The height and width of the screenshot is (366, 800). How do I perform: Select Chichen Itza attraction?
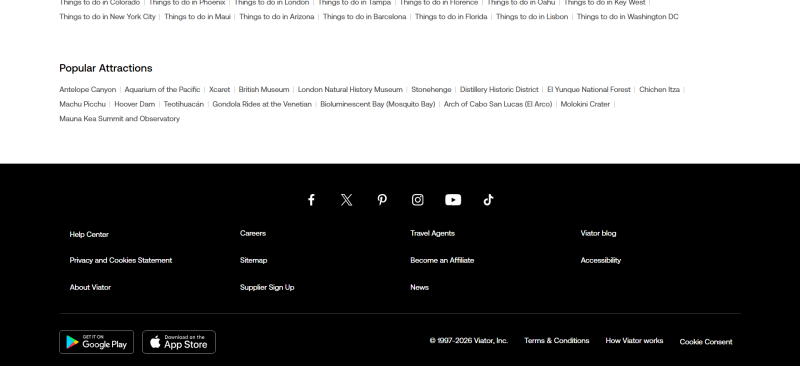pyautogui.click(x=659, y=89)
